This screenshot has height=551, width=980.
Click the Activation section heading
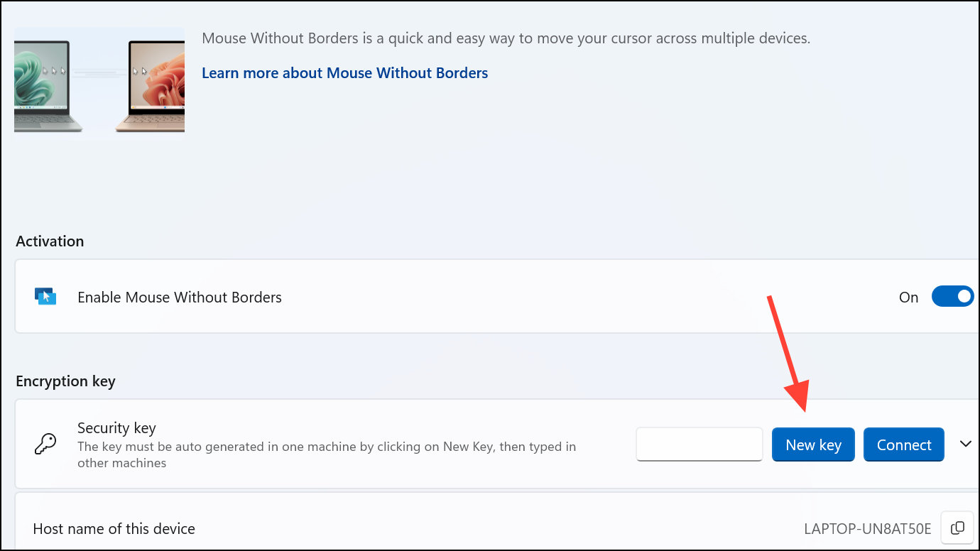50,241
